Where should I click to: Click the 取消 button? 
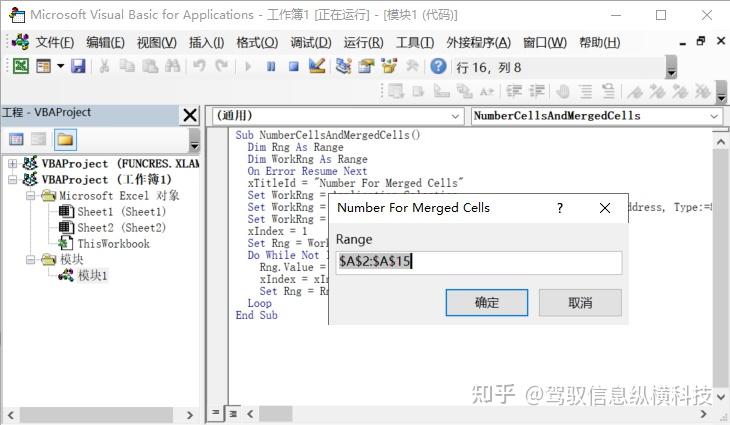tap(580, 303)
